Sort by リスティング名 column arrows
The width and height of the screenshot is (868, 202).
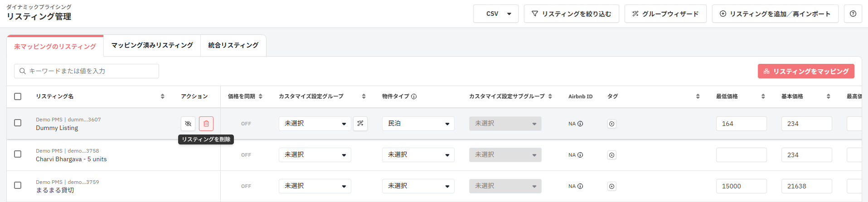click(162, 96)
